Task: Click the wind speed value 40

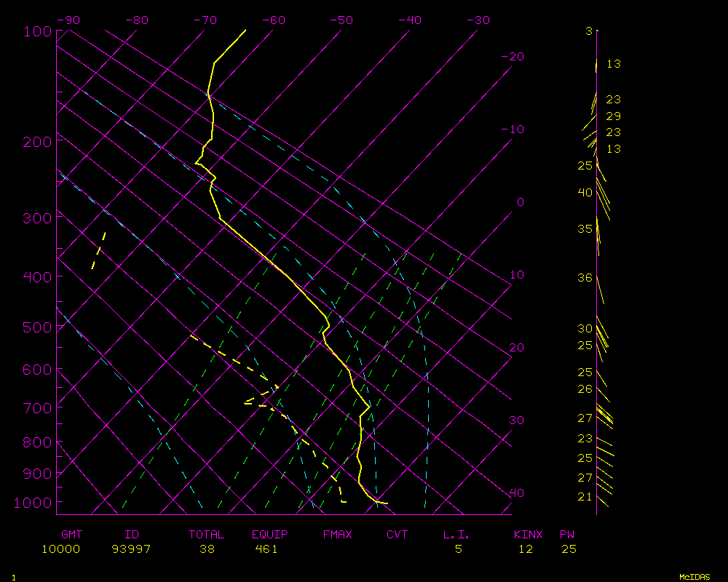Action: pyautogui.click(x=585, y=192)
